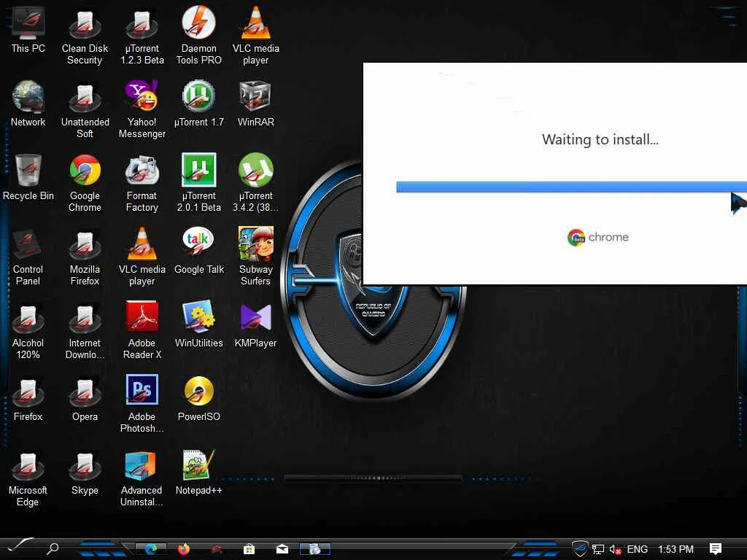Click the µTorrent 3.4.2 shortcut
The image size is (747, 560).
click(x=256, y=183)
